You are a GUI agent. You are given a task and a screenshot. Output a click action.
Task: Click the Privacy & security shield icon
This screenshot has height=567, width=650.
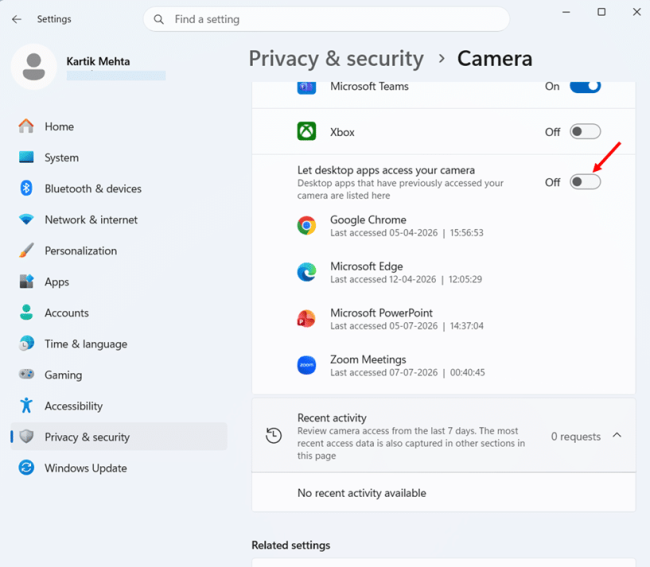[26, 436]
